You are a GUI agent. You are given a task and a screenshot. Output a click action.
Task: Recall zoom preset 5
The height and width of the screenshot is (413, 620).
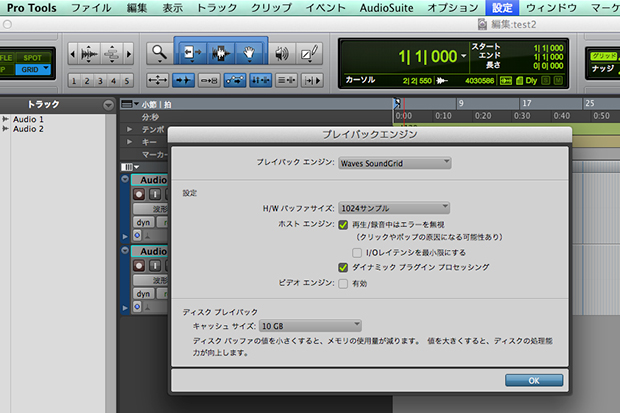tap(127, 81)
